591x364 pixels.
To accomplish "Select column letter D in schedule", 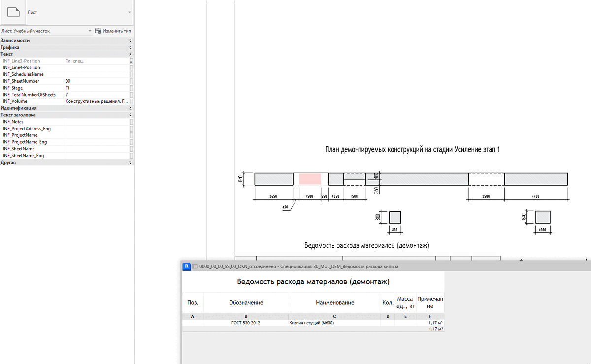I will click(388, 316).
